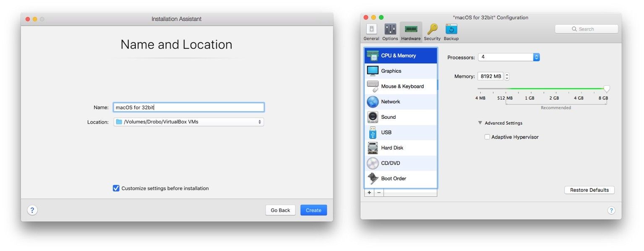This screenshot has height=251, width=644.
Task: Enable the Adaptive Hypervisor checkbox
Action: 487,137
